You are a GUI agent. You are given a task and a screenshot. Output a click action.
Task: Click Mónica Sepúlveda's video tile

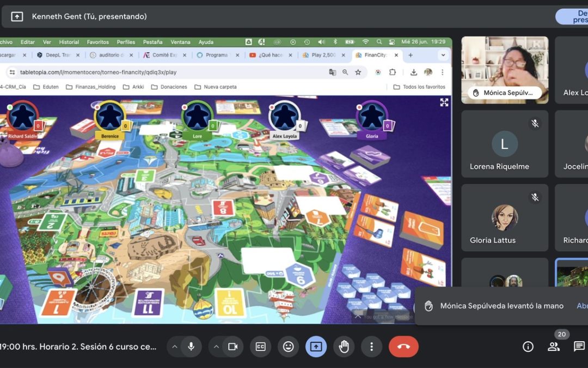pyautogui.click(x=505, y=70)
